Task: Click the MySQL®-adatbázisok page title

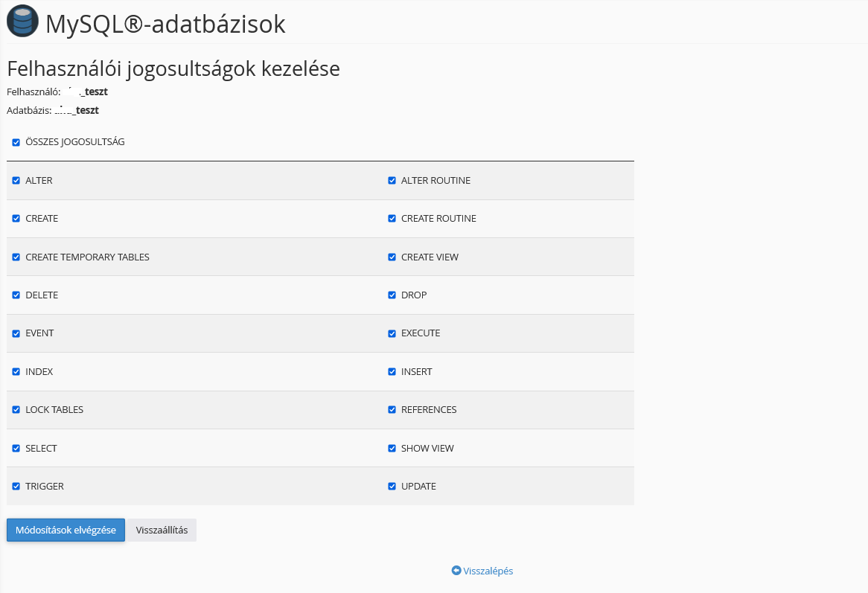Action: point(165,24)
